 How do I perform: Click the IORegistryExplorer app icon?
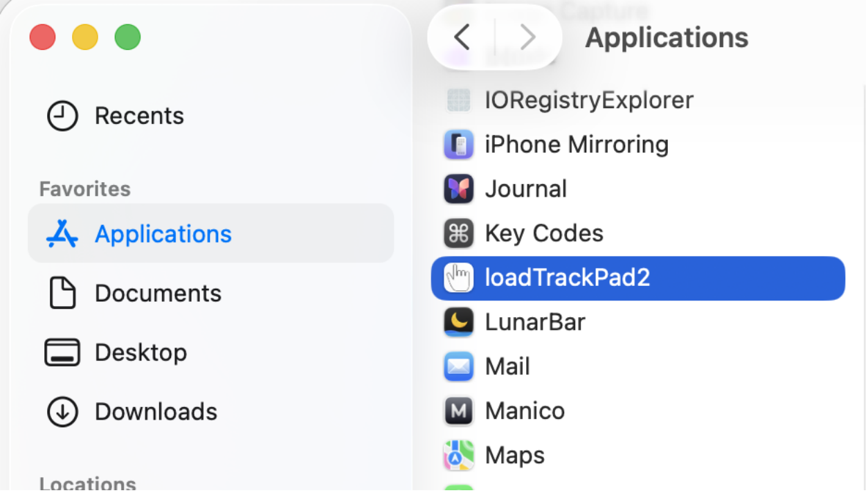[x=458, y=100]
